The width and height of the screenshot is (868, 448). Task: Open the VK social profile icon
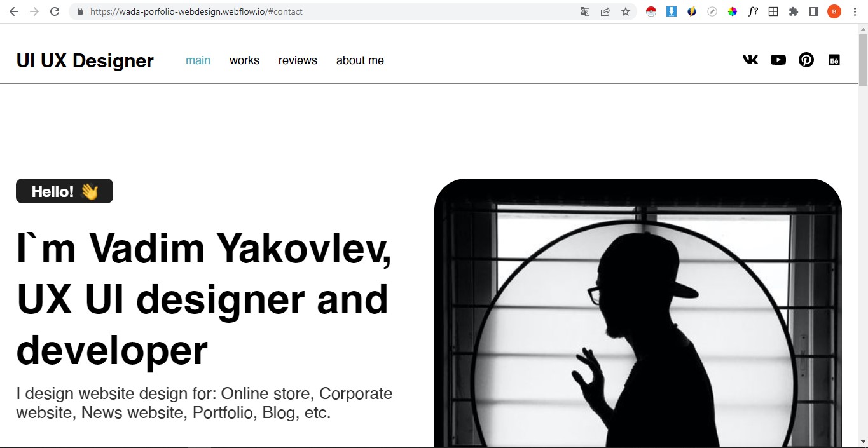coord(750,60)
